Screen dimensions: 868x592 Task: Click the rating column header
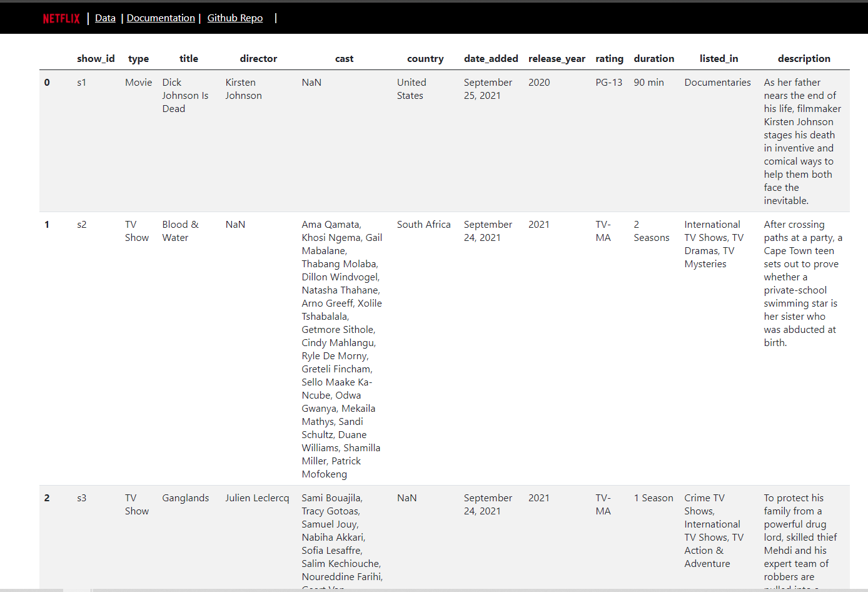(609, 58)
